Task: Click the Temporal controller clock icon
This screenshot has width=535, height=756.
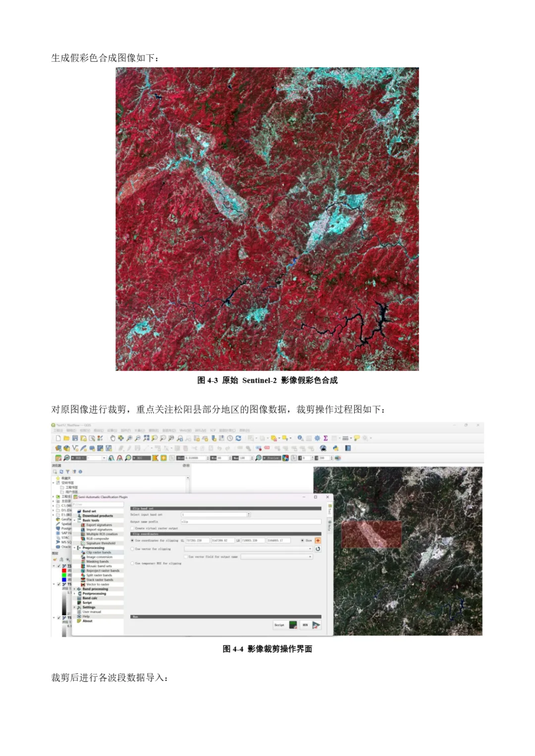Action: click(230, 438)
